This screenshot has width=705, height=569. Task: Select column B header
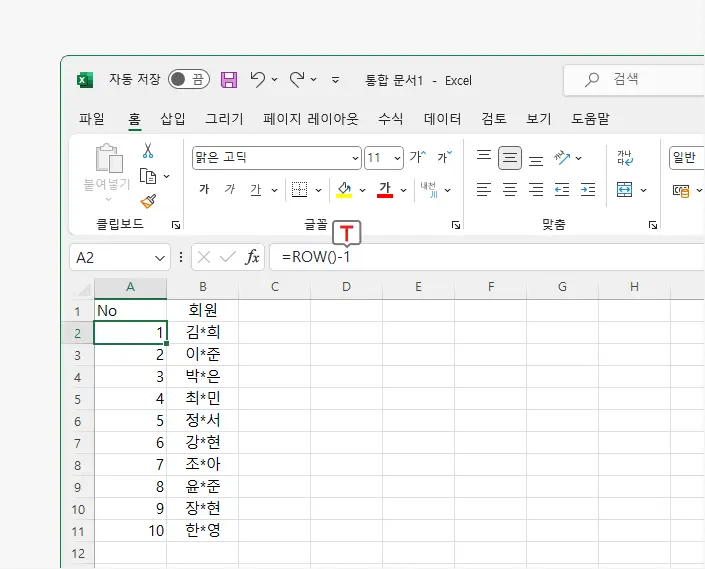tap(203, 287)
